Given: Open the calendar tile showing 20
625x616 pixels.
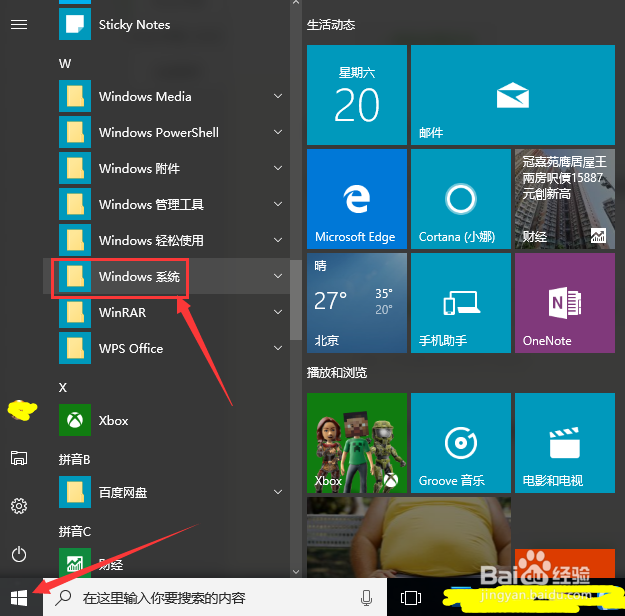Looking at the screenshot, I should tap(357, 95).
